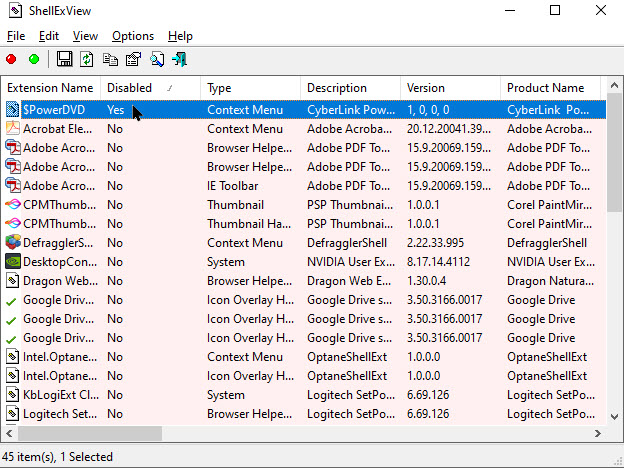
Task: Select the $PowerDVD extension name
Action: tap(54, 110)
